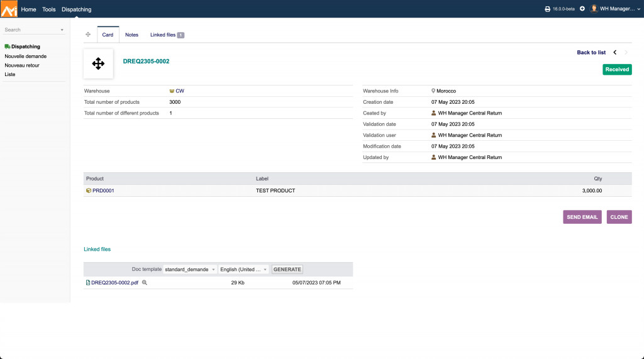
Task: Click the printer icon in the top bar
Action: pyautogui.click(x=547, y=9)
